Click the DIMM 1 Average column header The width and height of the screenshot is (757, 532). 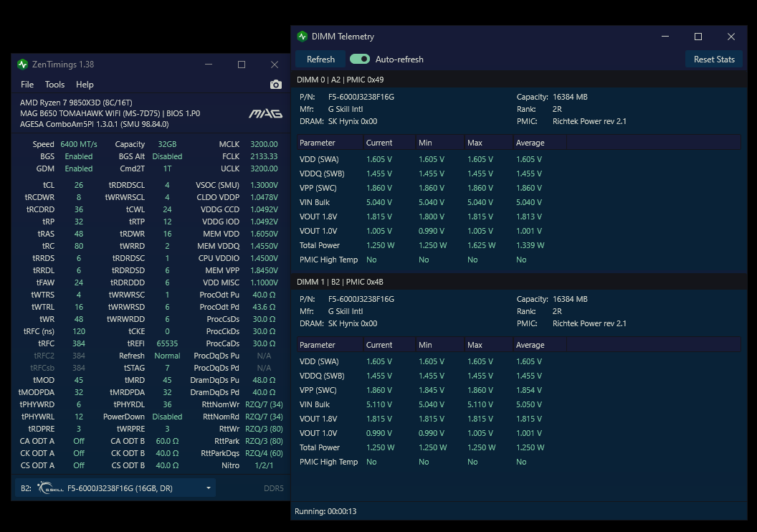(x=540, y=345)
